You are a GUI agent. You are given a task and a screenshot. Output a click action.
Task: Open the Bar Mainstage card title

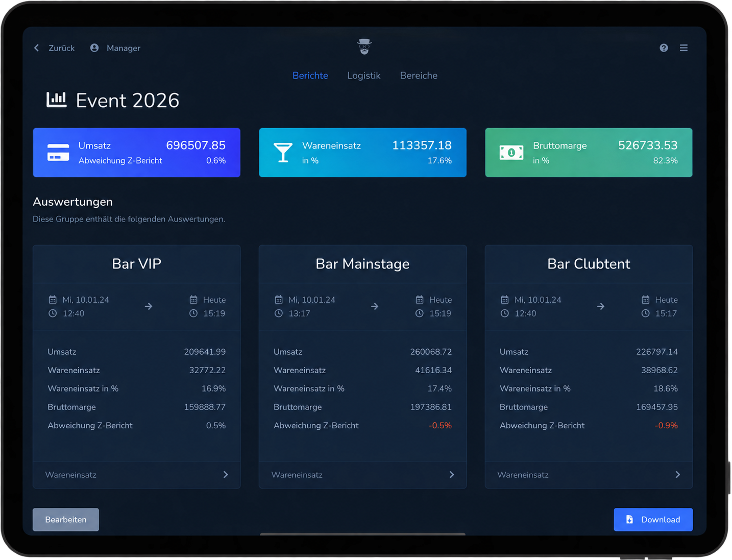click(362, 264)
